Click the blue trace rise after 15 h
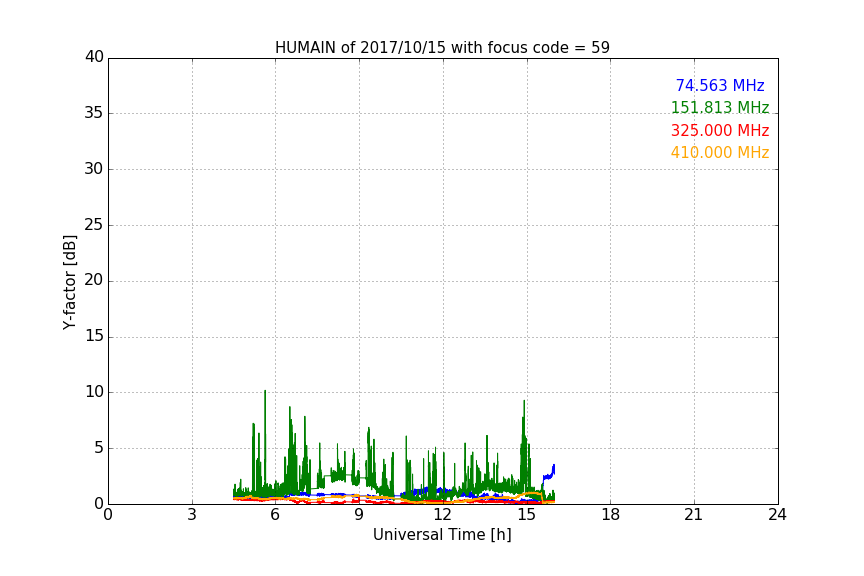Image resolution: width=864 pixels, height=576 pixels. click(549, 473)
